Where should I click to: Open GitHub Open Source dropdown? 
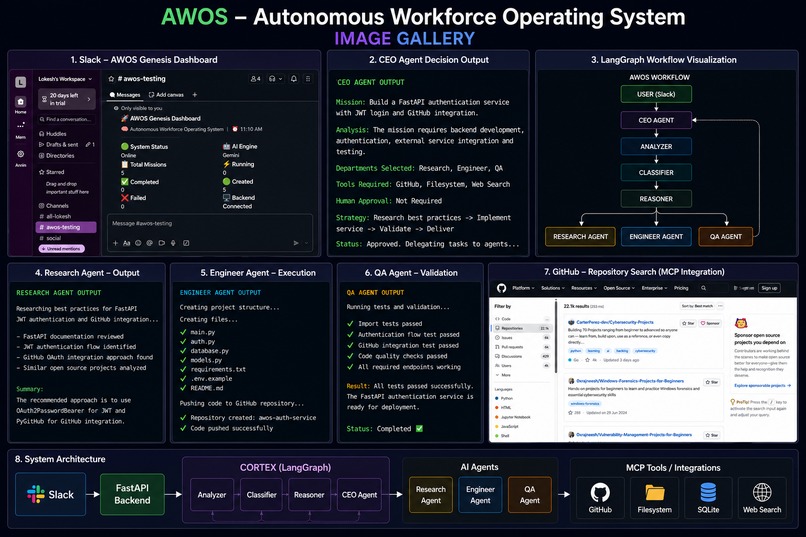(x=619, y=288)
